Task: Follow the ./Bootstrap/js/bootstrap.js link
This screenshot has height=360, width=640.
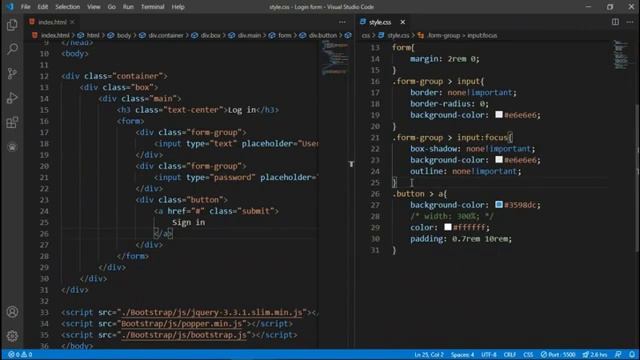Action: [184, 335]
